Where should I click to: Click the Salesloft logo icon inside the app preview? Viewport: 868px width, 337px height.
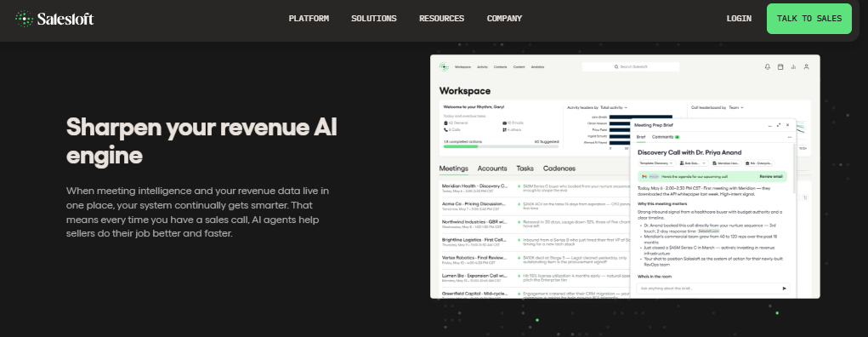coord(444,66)
